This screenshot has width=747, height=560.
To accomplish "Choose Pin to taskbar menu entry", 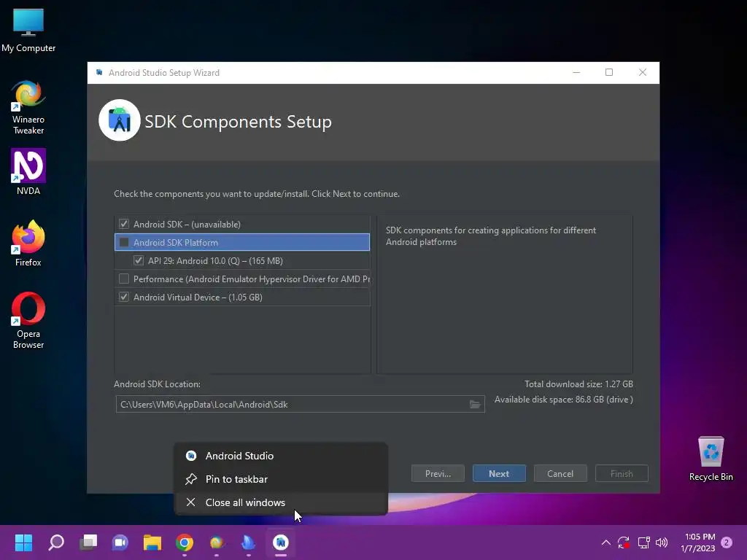I will pos(281,479).
